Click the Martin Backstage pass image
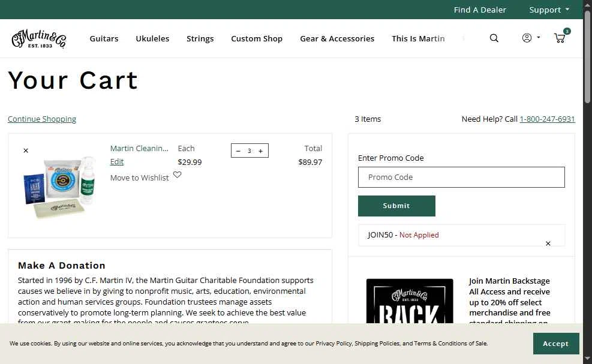This screenshot has height=364, width=592. (410, 301)
